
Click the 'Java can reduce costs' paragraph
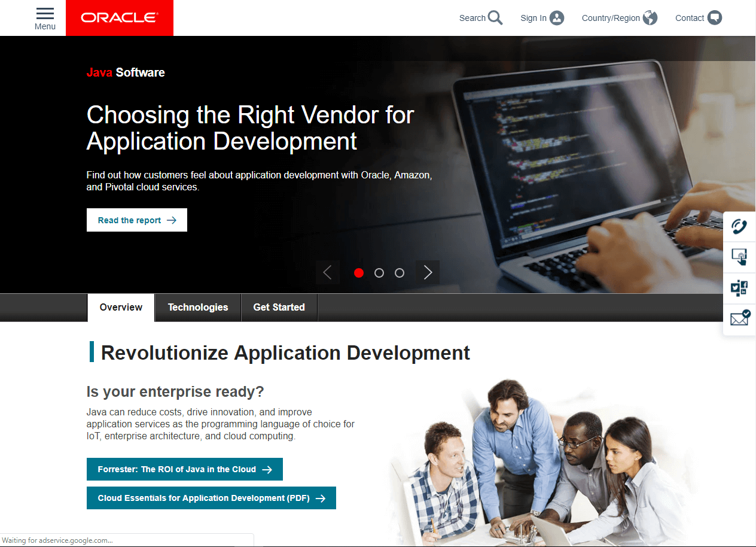click(x=221, y=424)
